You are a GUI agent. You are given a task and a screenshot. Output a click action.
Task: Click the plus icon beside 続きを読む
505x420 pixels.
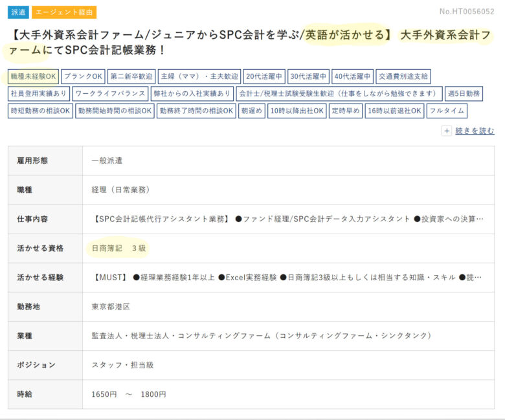(x=446, y=131)
